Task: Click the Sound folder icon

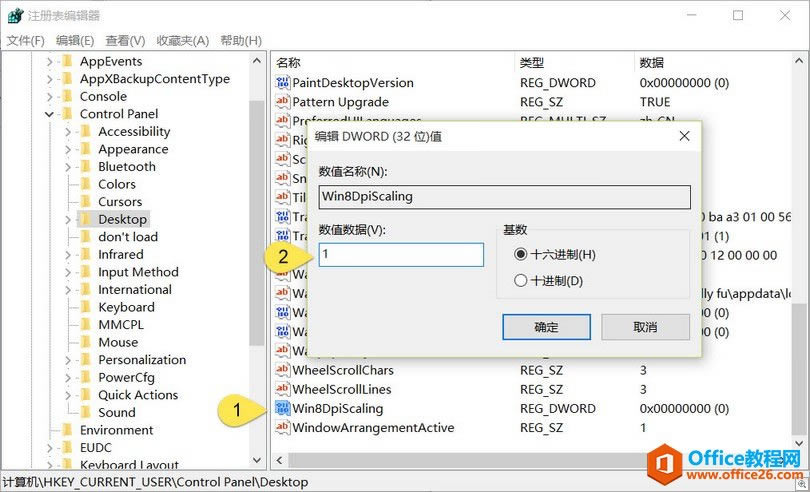Action: [86, 413]
